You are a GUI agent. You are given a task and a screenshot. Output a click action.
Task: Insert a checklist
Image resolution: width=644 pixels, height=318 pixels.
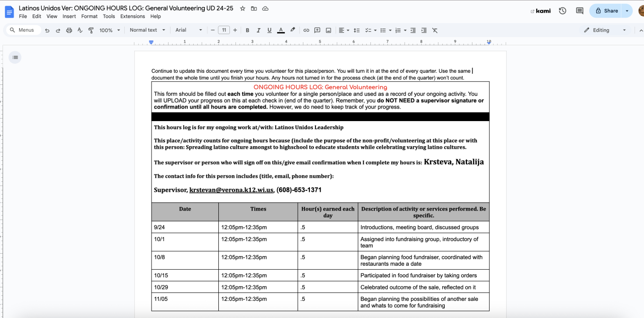point(368,30)
